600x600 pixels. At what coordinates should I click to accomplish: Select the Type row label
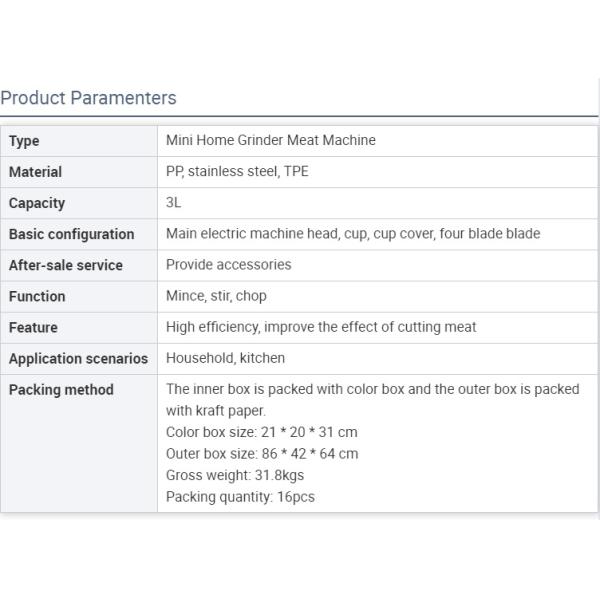coord(24,141)
